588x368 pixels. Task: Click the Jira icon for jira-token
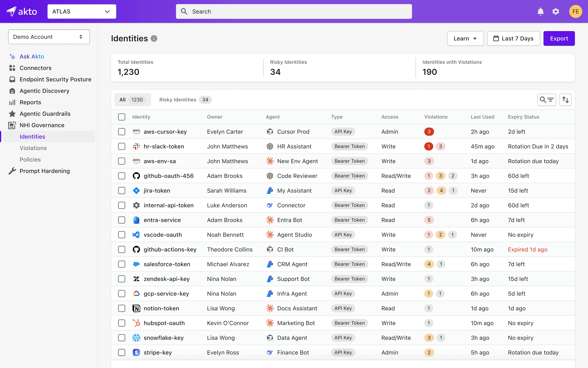[136, 191]
